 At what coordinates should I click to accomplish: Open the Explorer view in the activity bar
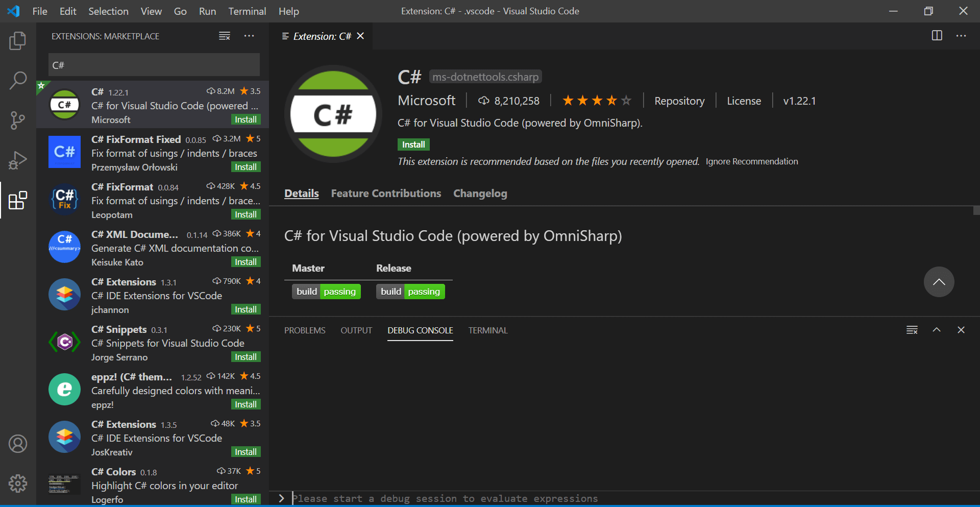tap(18, 40)
